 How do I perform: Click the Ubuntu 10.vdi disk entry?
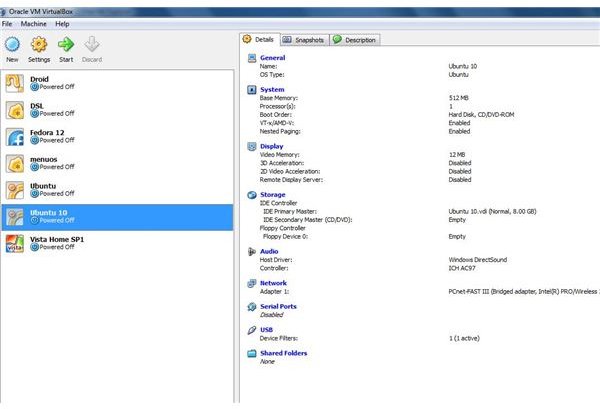pyautogui.click(x=492, y=212)
